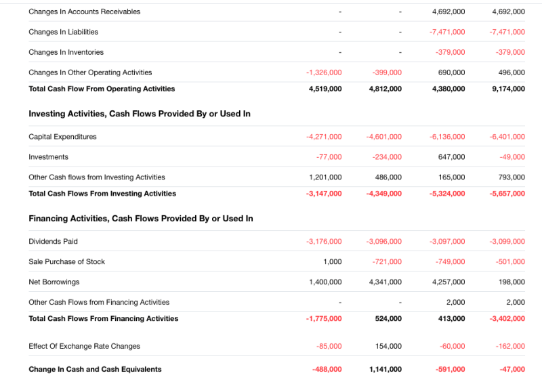
Task: Click the Sale Purchase of Stock label
Action: [66, 262]
